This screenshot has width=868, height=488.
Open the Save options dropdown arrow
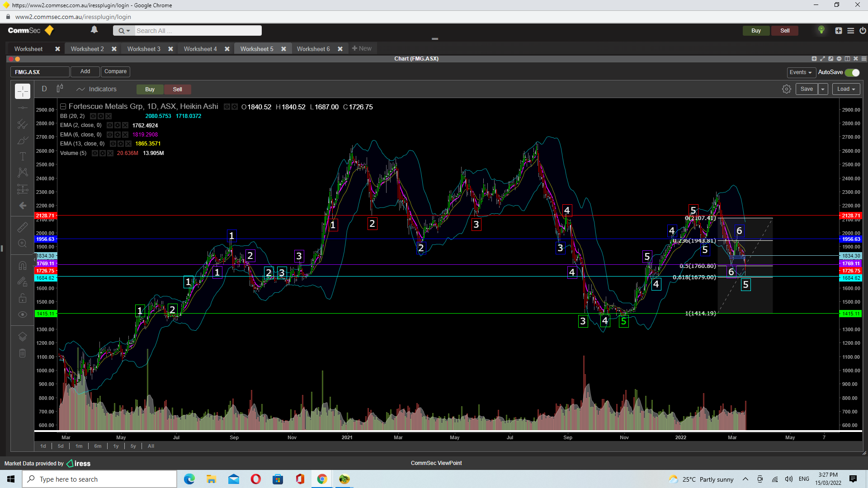pyautogui.click(x=823, y=89)
